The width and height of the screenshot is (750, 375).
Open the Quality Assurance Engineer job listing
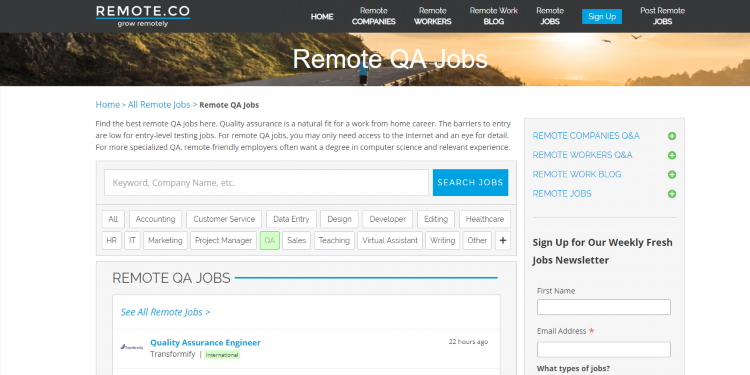pos(205,342)
